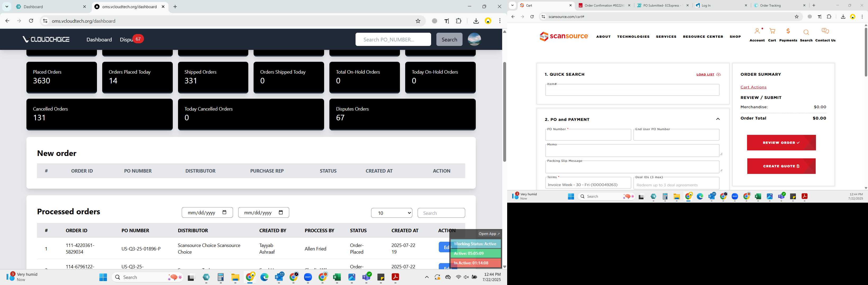The height and width of the screenshot is (285, 868).
Task: View site information for oms.vcloudtech.org
Action: pyautogui.click(x=45, y=21)
